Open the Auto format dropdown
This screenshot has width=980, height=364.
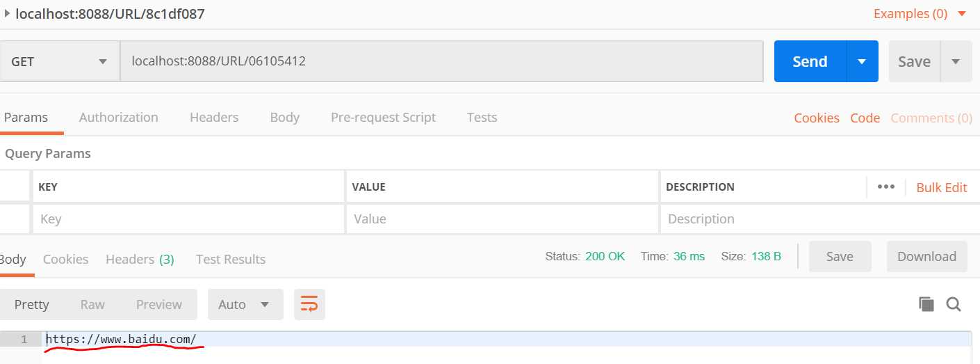coord(245,304)
